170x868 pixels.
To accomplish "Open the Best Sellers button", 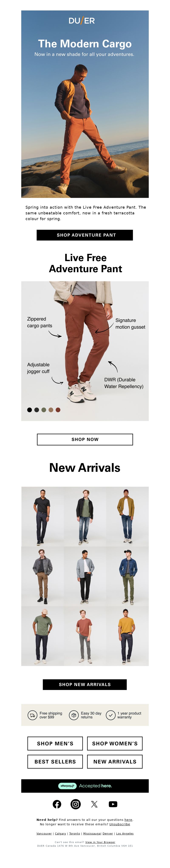I will point(55,762).
